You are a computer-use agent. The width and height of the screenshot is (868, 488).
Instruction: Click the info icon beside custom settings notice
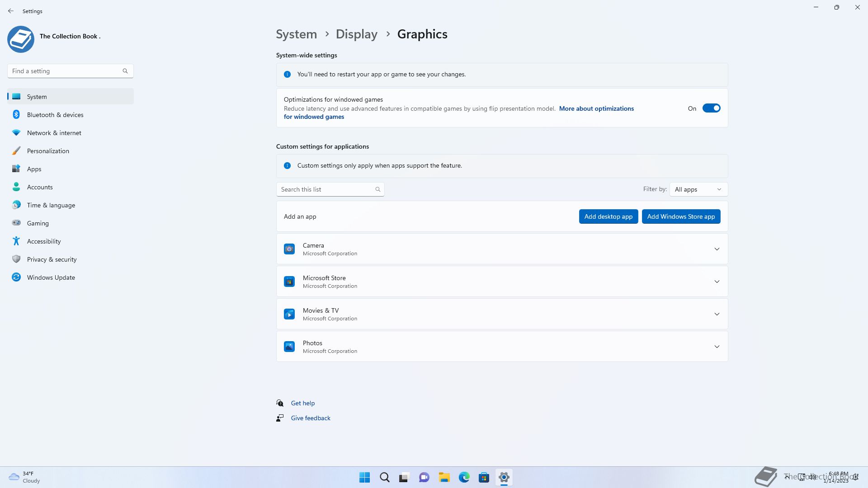coord(287,166)
